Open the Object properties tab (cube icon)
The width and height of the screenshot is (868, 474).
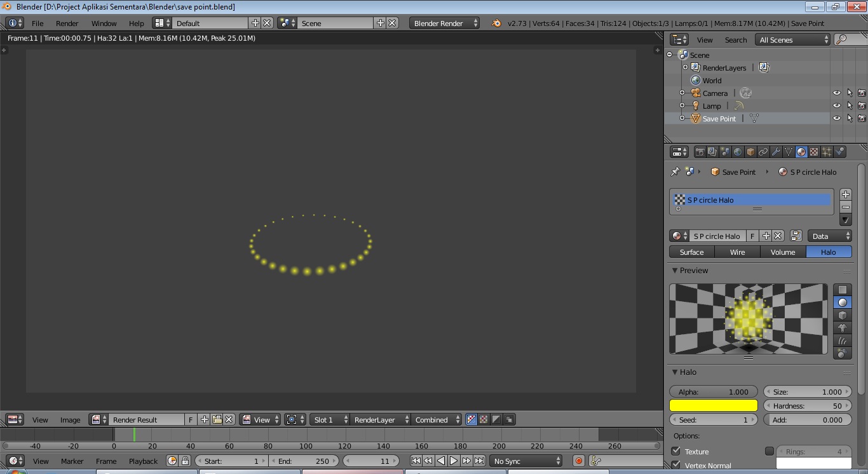click(750, 152)
